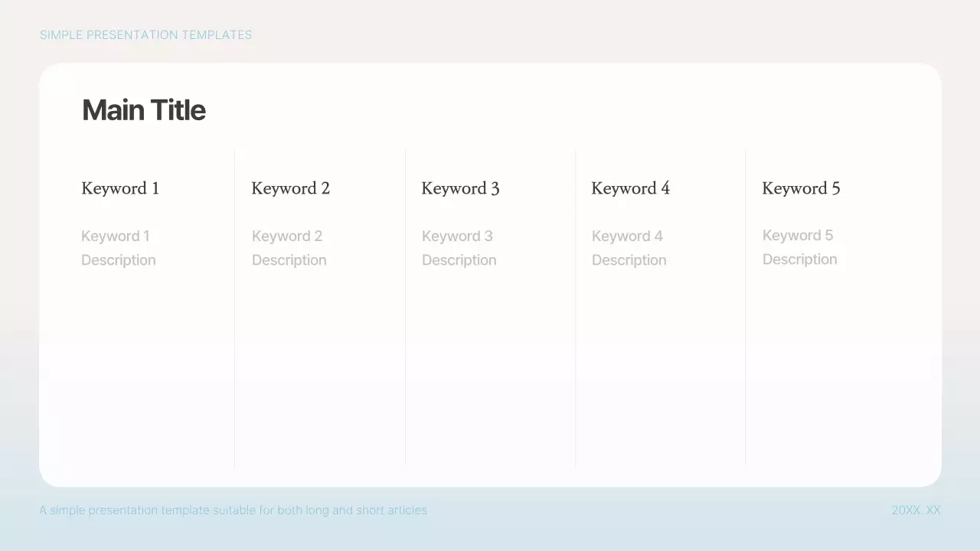Click the Keyword 2 column heading
This screenshot has height=551, width=980.
pos(290,188)
